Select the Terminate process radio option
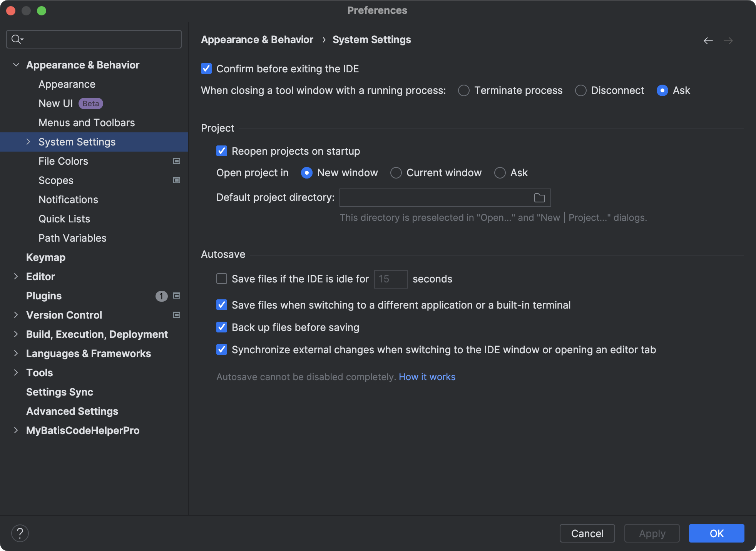 click(x=464, y=90)
